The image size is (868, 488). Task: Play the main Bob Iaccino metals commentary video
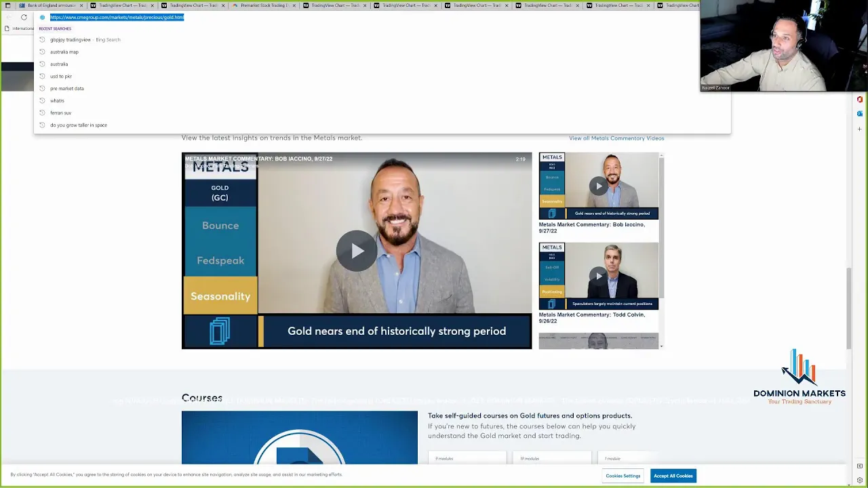pos(357,251)
